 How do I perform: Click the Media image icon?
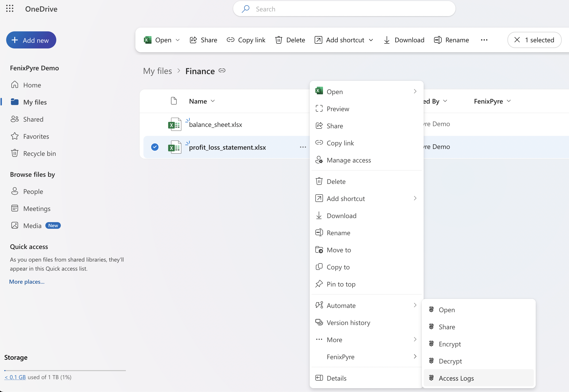15,225
